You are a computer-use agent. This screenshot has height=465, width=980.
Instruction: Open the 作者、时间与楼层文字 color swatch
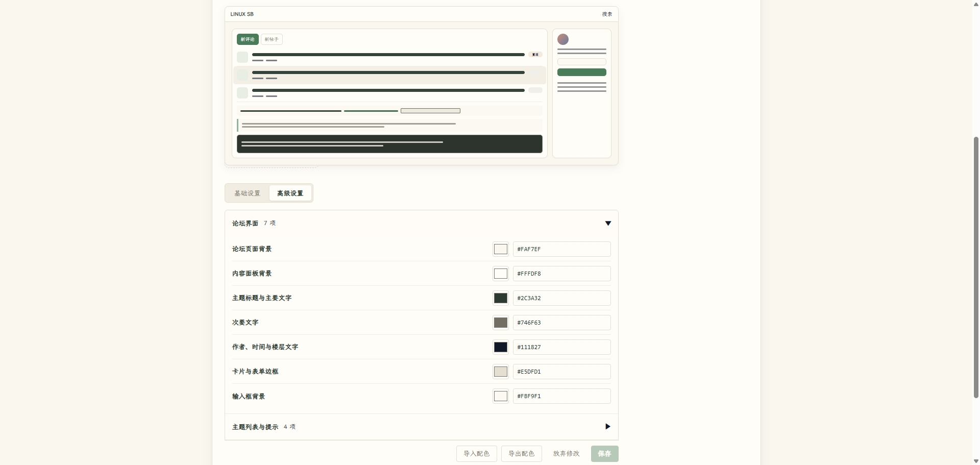[x=501, y=347]
